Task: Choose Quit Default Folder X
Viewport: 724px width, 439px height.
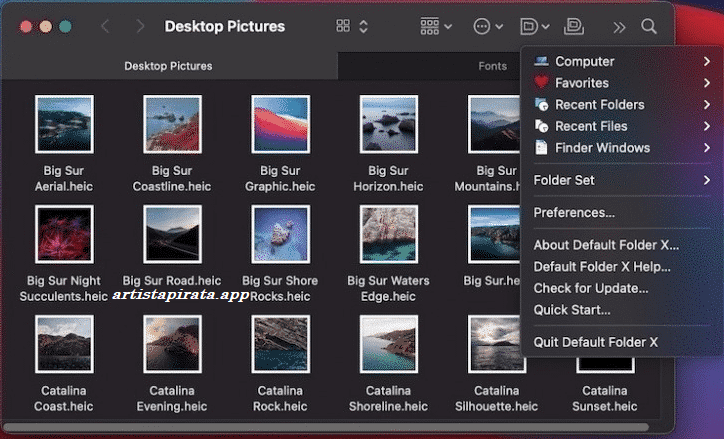Action: pos(621,342)
